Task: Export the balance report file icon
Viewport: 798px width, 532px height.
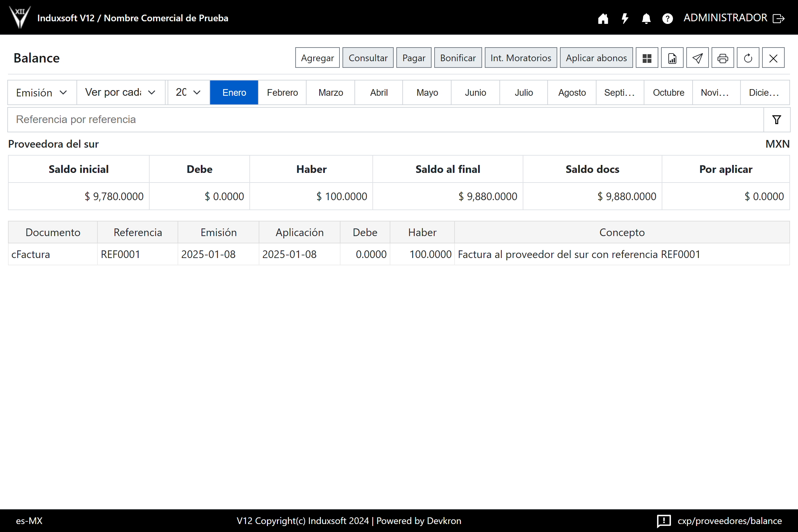Action: tap(672, 58)
